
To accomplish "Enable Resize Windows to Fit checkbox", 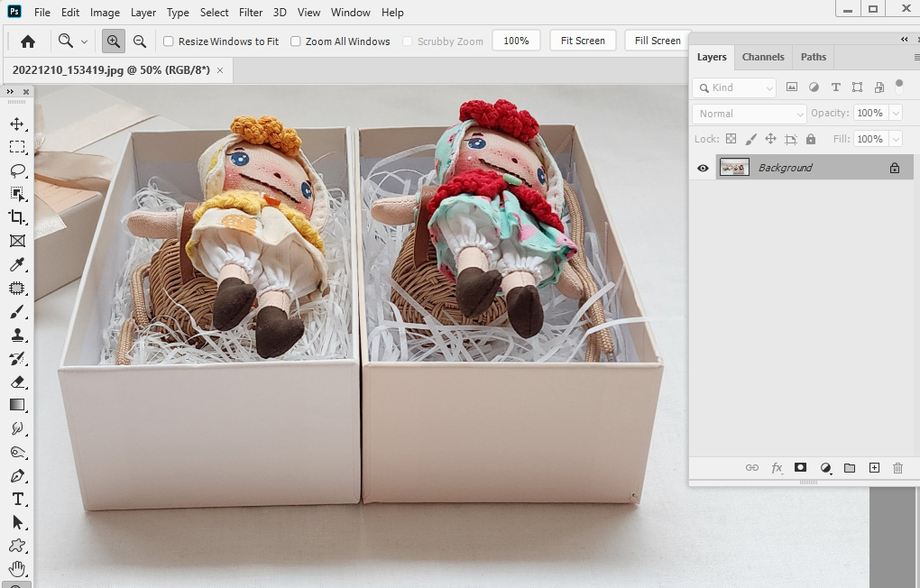I will (x=169, y=41).
